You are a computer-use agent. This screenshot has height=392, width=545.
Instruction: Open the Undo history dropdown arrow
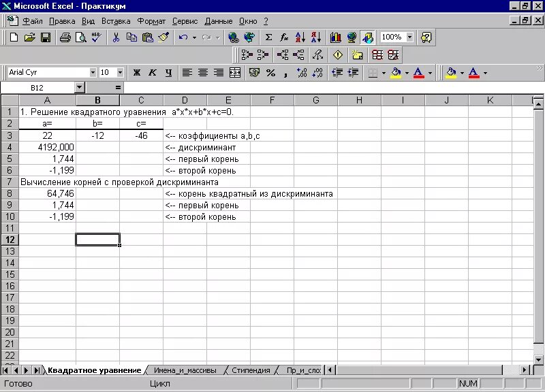(194, 37)
